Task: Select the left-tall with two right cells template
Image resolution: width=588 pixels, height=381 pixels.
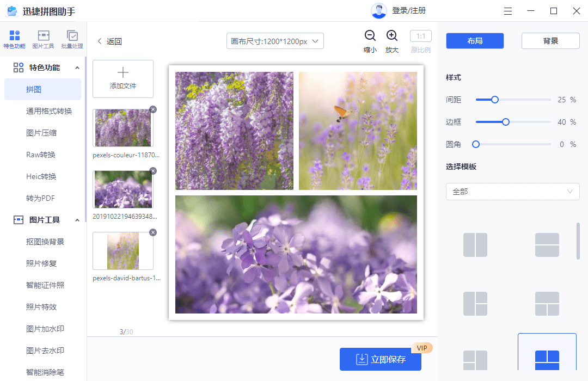Action: [x=475, y=304]
